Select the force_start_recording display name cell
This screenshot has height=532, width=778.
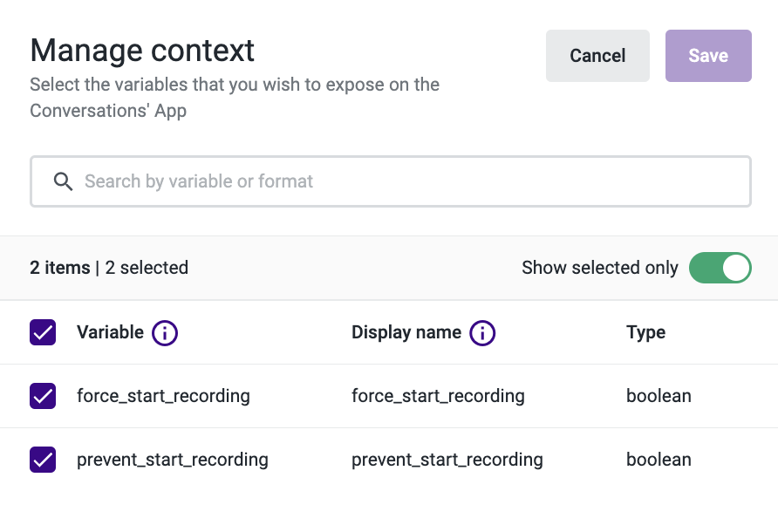tap(438, 396)
